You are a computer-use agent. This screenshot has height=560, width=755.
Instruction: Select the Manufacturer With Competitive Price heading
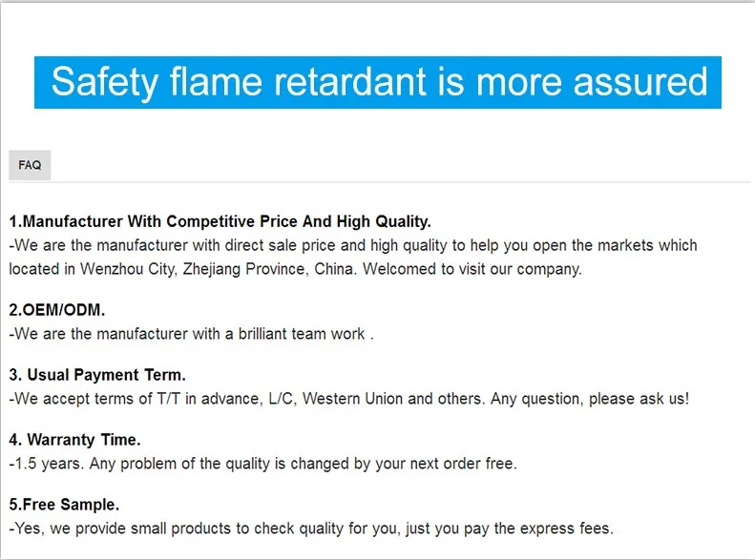pos(220,221)
